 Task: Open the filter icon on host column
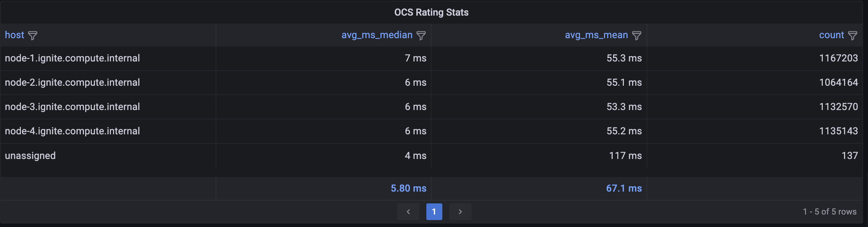32,35
